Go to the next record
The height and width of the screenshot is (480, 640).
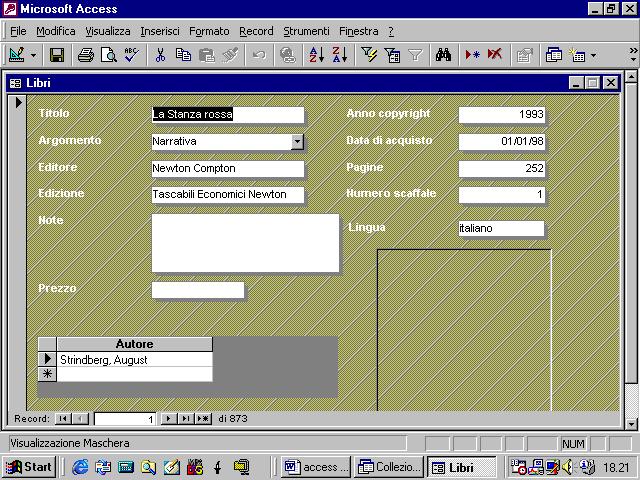point(169,419)
